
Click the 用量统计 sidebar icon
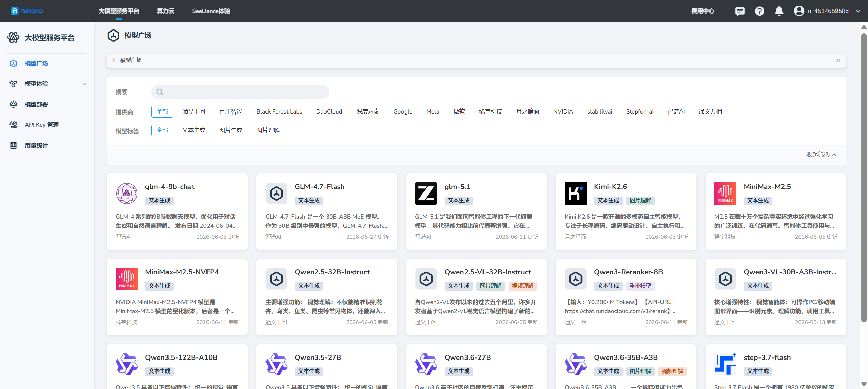point(14,145)
